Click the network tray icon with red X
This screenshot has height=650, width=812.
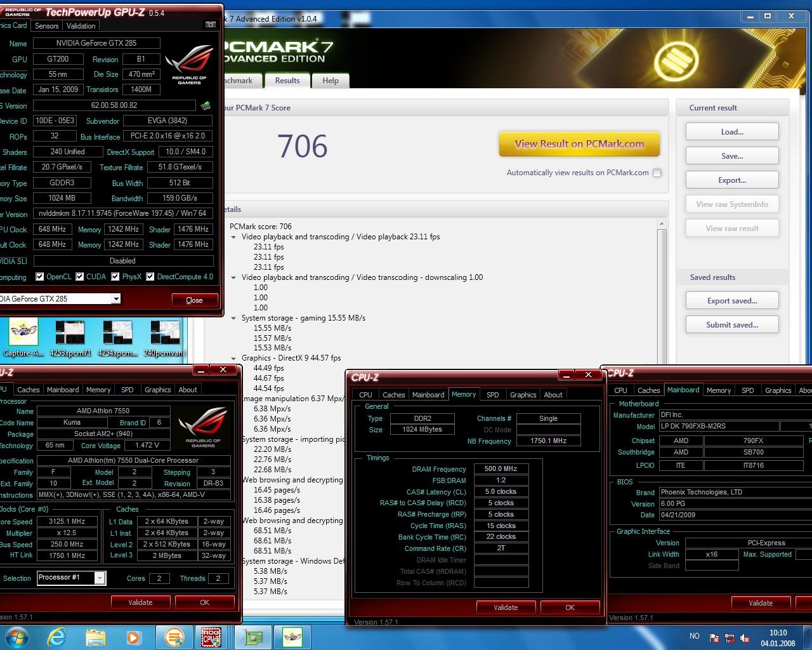tap(714, 638)
